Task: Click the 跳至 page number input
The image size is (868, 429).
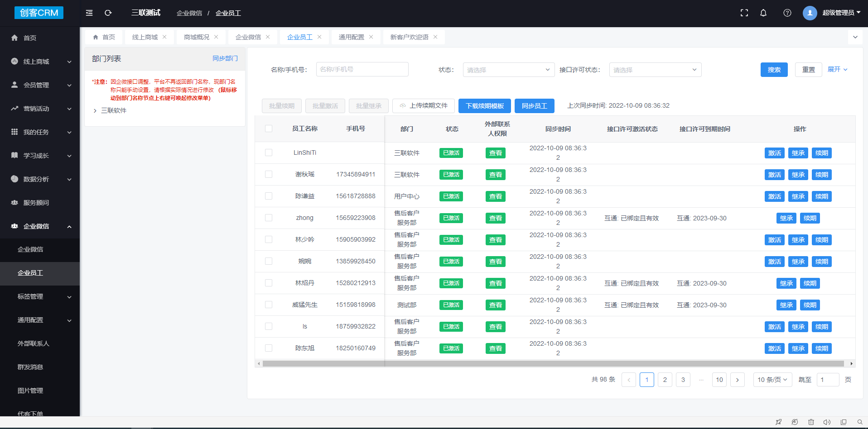Action: (828, 380)
